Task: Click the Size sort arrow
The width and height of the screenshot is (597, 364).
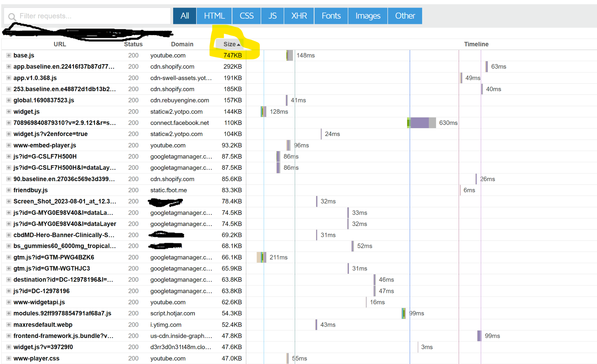Action: tap(239, 45)
